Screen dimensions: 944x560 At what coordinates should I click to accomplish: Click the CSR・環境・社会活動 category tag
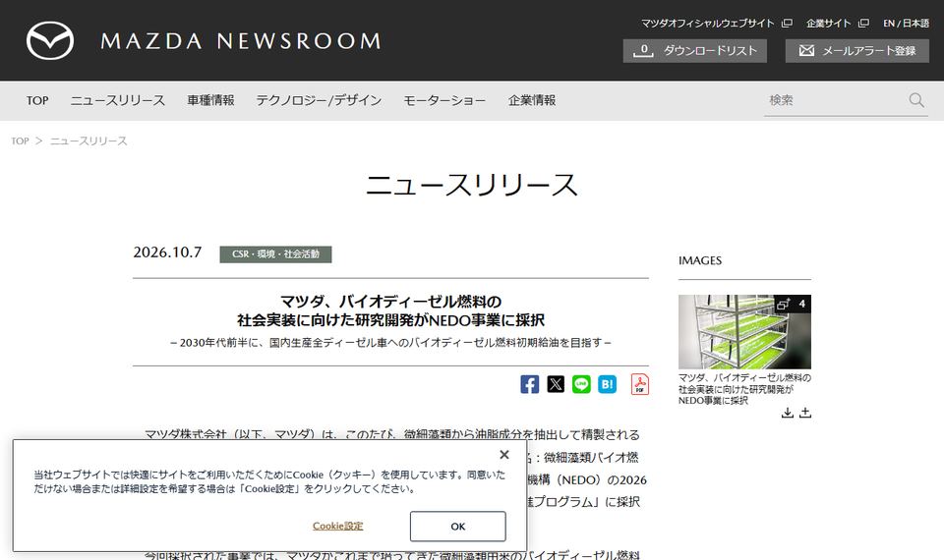pyautogui.click(x=275, y=253)
